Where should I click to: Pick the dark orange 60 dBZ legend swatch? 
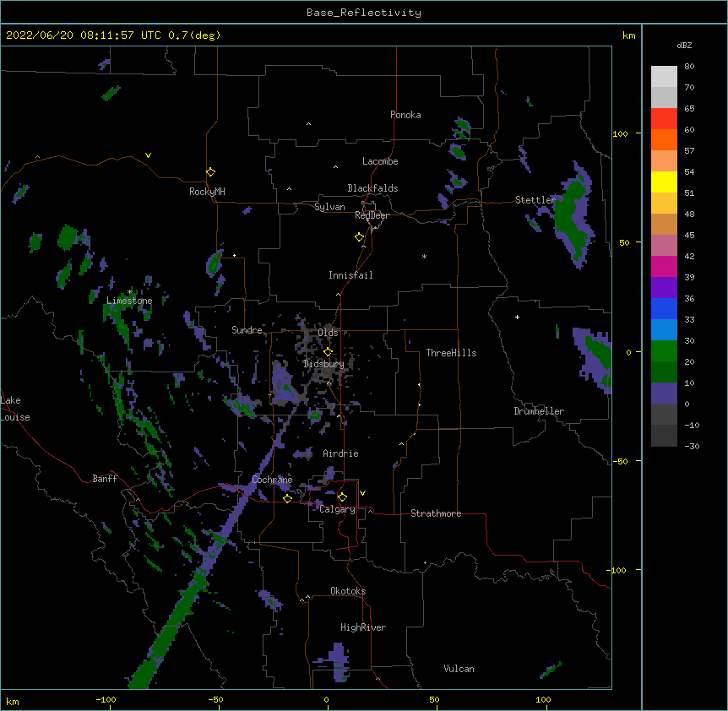(664, 139)
